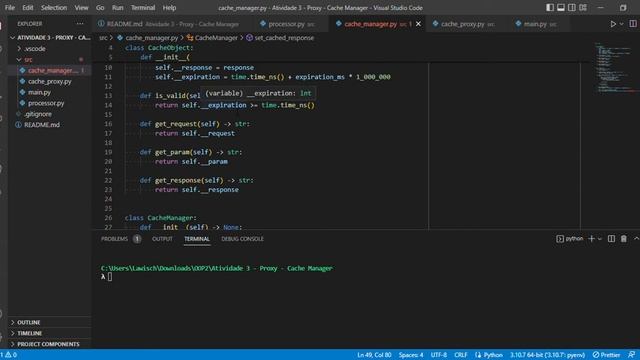
Task: Open run options dropdown arrow
Action: coord(621,24)
